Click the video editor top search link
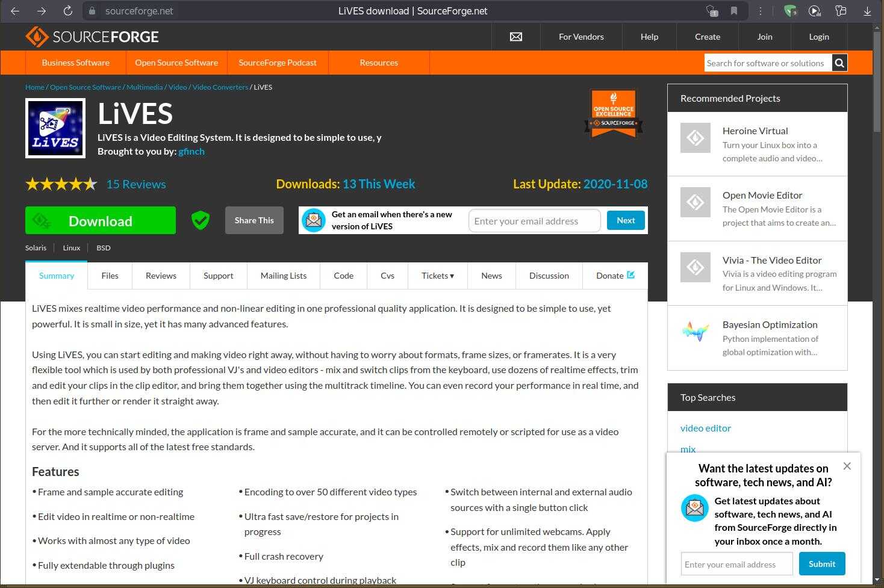This screenshot has width=884, height=588. coord(706,428)
